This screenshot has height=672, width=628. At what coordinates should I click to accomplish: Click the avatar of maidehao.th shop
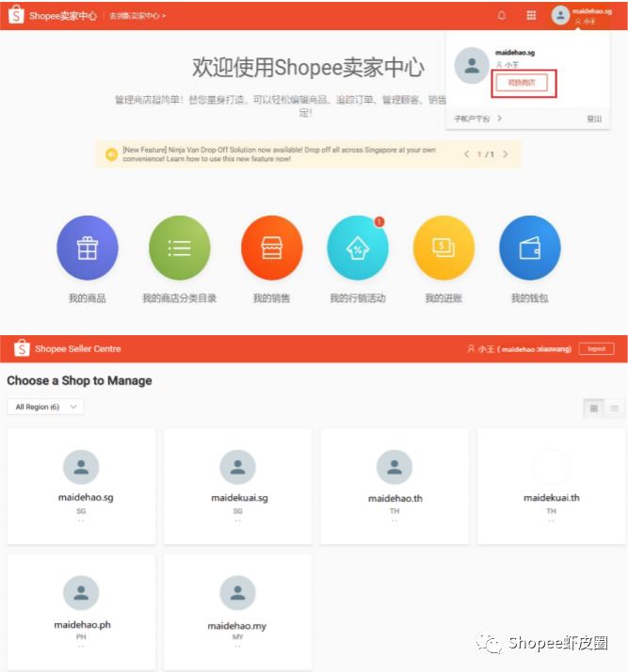395,467
